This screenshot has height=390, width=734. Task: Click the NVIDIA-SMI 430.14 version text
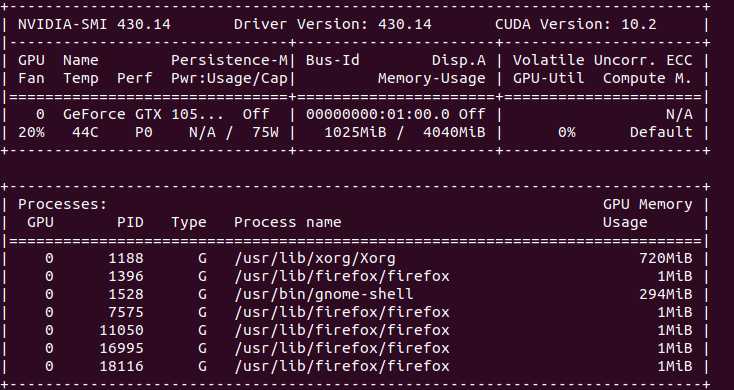[95, 24]
